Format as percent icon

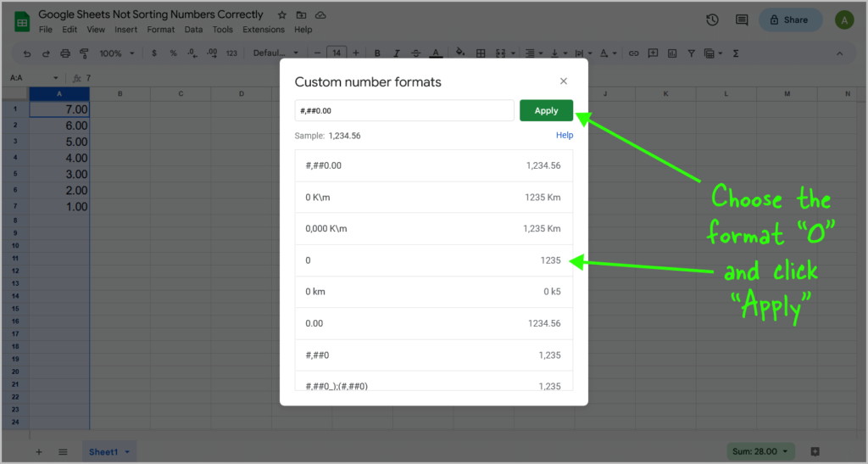point(173,53)
